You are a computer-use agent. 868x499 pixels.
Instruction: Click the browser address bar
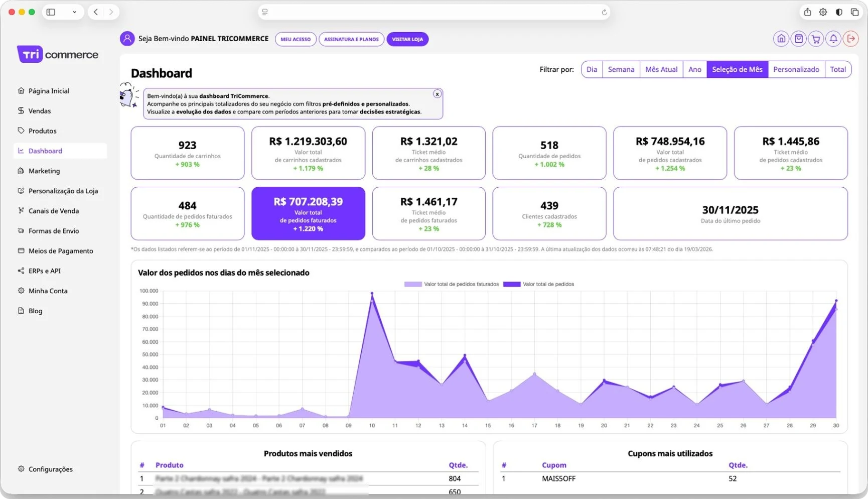[433, 12]
